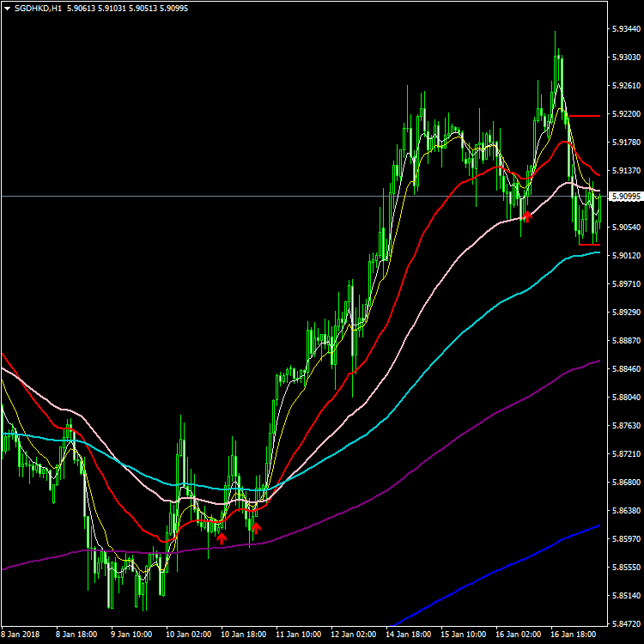The image size is (644, 644).
Task: Click the 5.93440 price axis label
Action: (626, 28)
